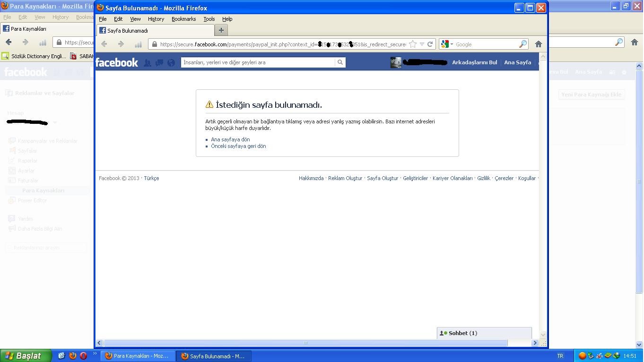
Task: Open the File menu in front window
Action: coord(103,19)
